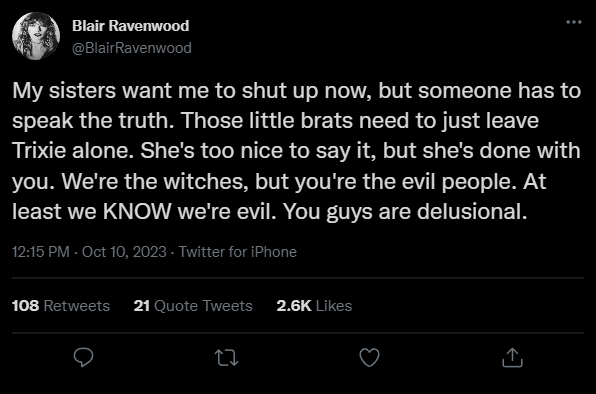Viewport: 596px width, 394px height.
Task: Open Blair Ravenwood's profile picture
Action: point(36,36)
